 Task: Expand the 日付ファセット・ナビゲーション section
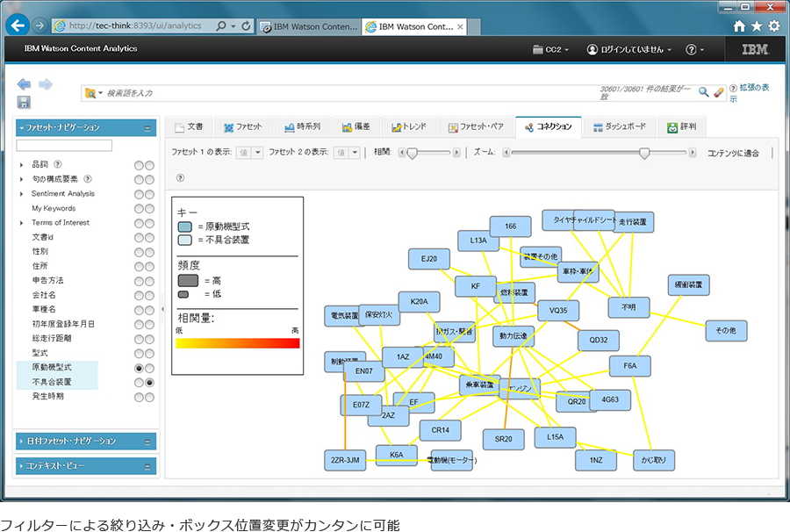click(21, 442)
